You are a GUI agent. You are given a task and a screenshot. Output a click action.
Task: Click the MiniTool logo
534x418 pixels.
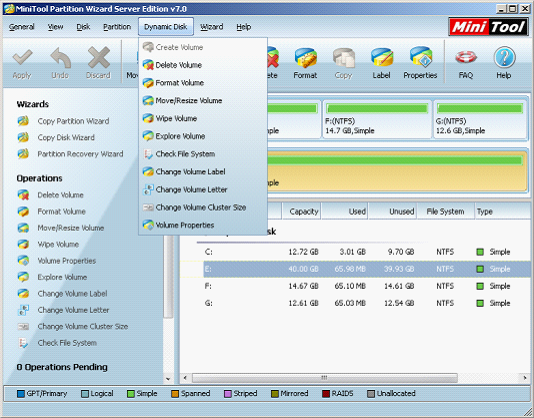point(488,27)
